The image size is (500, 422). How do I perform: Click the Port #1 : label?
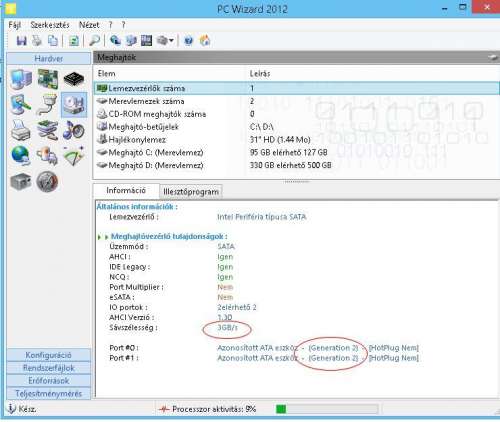tap(124, 358)
